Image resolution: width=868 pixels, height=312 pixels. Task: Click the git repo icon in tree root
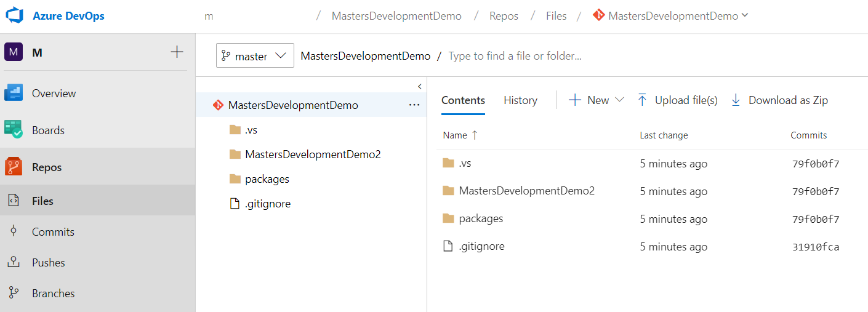pyautogui.click(x=217, y=105)
